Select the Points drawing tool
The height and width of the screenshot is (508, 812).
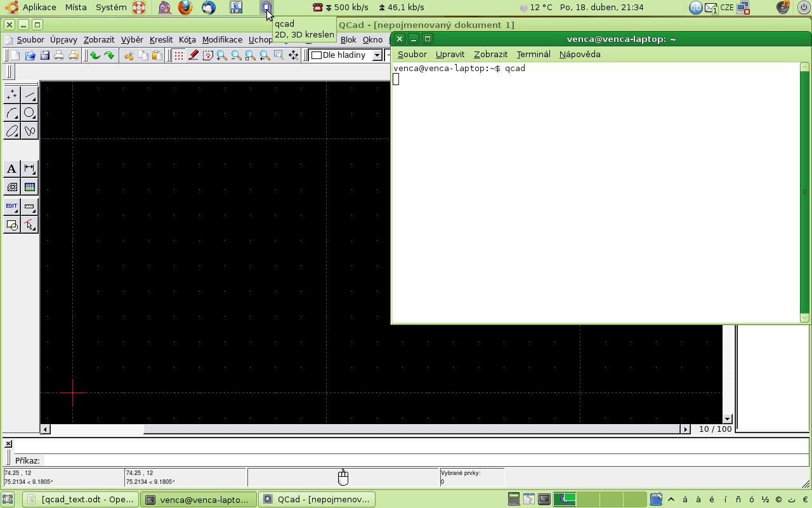[12, 95]
